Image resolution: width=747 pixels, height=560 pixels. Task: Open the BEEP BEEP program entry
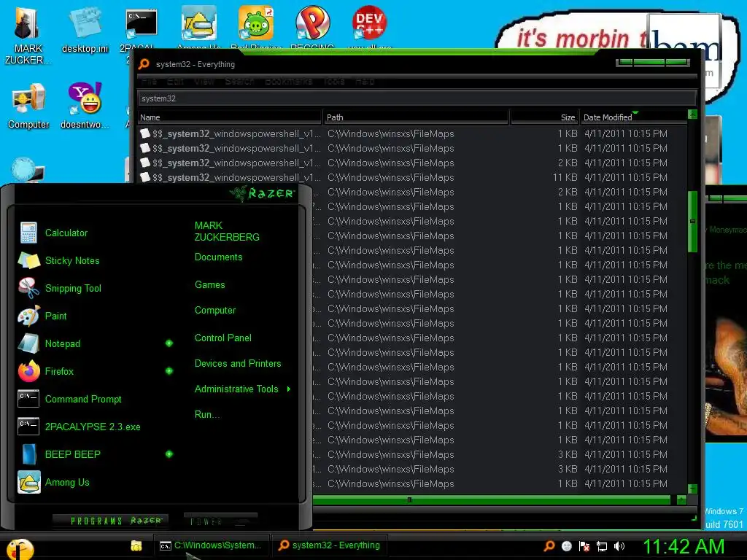tap(72, 454)
